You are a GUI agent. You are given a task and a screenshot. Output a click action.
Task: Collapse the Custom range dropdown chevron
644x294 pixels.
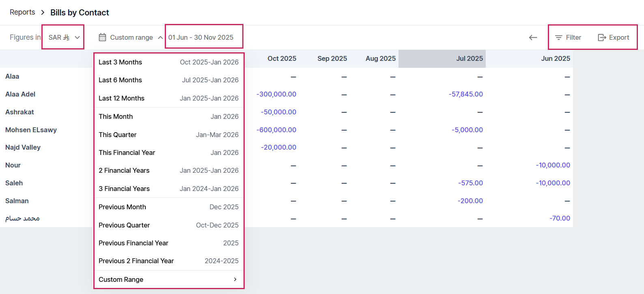click(x=160, y=37)
